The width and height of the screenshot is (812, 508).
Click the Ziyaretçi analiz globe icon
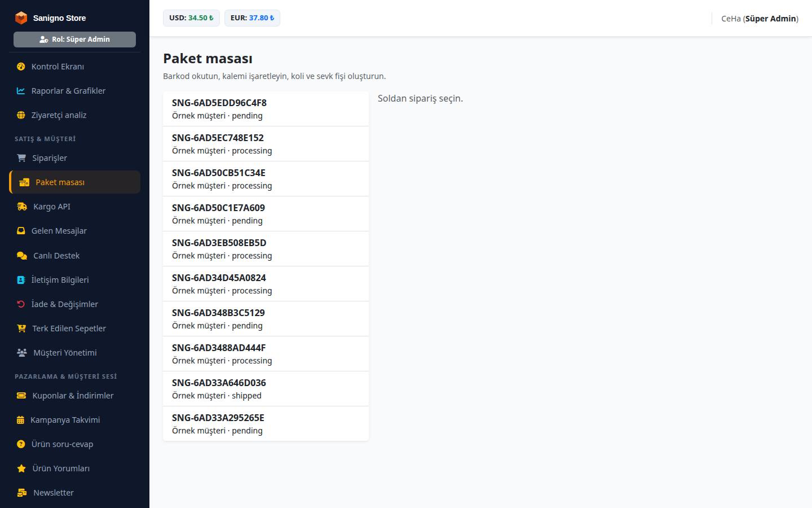(21, 115)
